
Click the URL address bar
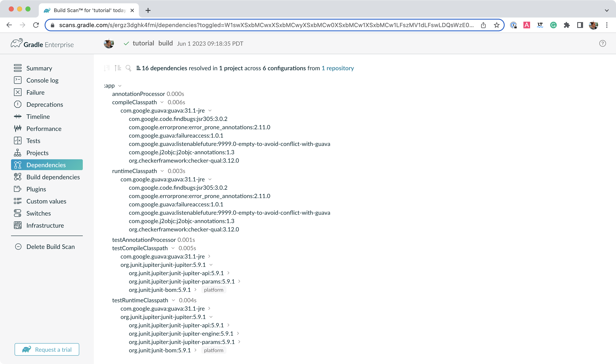coord(266,25)
